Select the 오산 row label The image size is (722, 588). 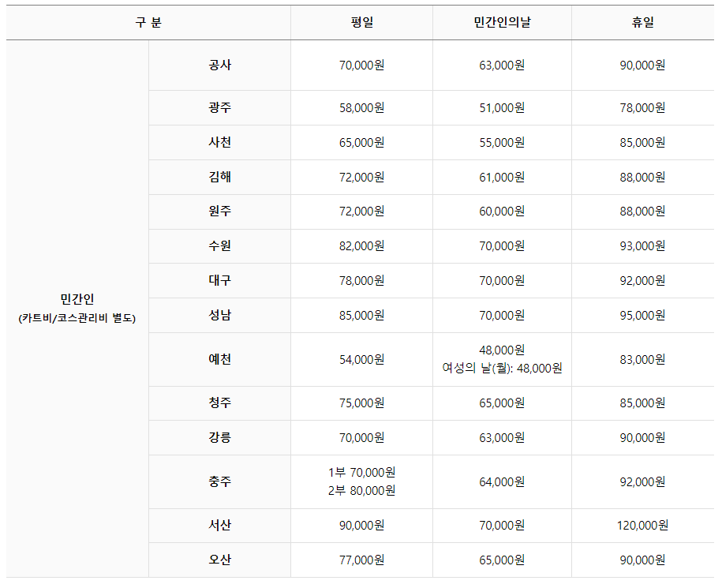219,560
